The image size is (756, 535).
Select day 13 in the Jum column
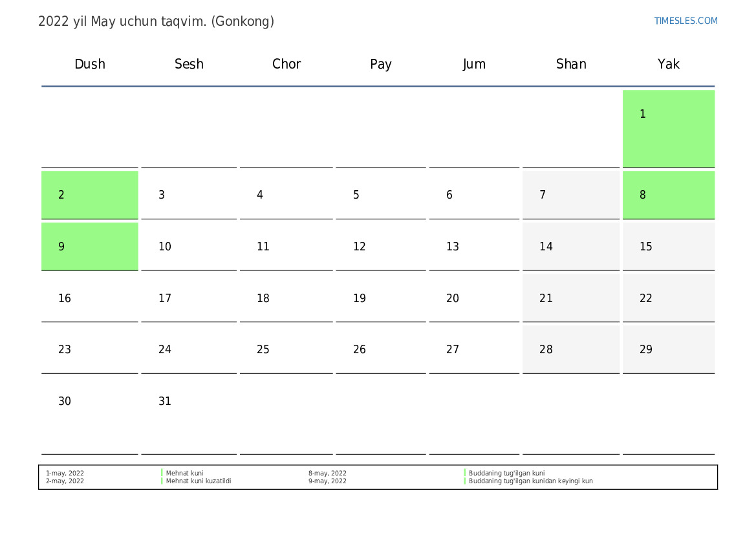(x=474, y=246)
